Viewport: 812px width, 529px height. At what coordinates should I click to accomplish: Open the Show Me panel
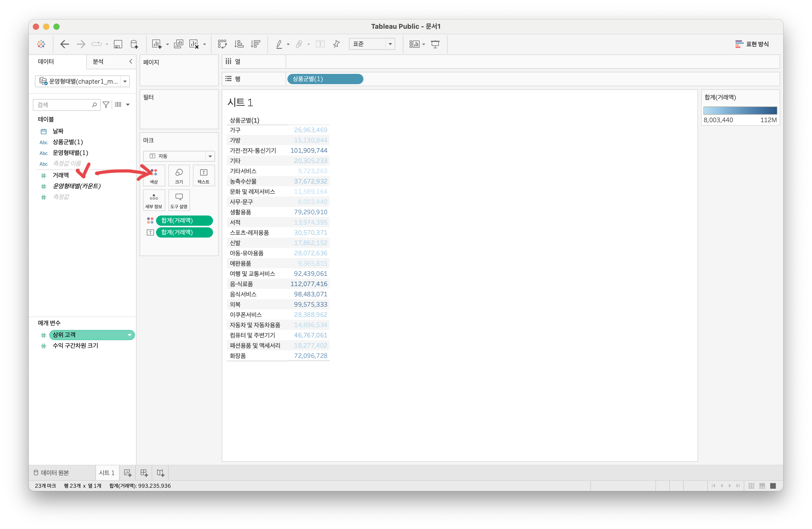(752, 44)
